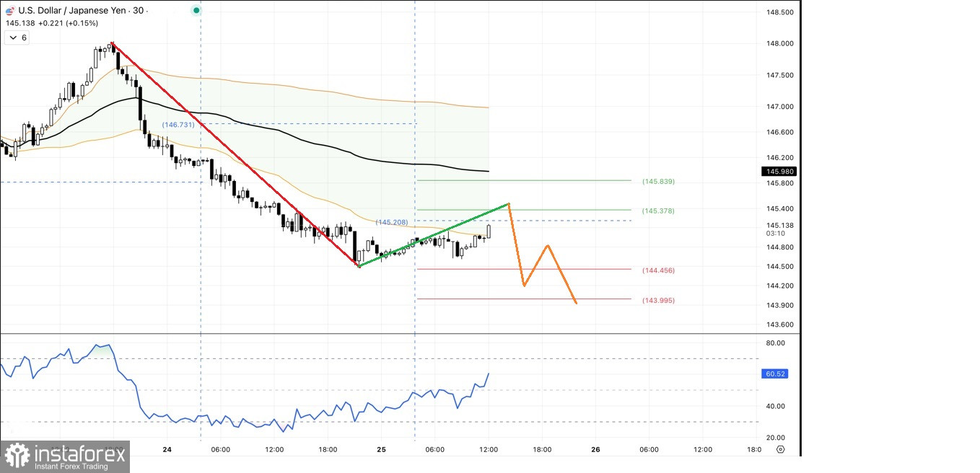
Task: Click date label 24 on time axis
Action: pyautogui.click(x=167, y=449)
